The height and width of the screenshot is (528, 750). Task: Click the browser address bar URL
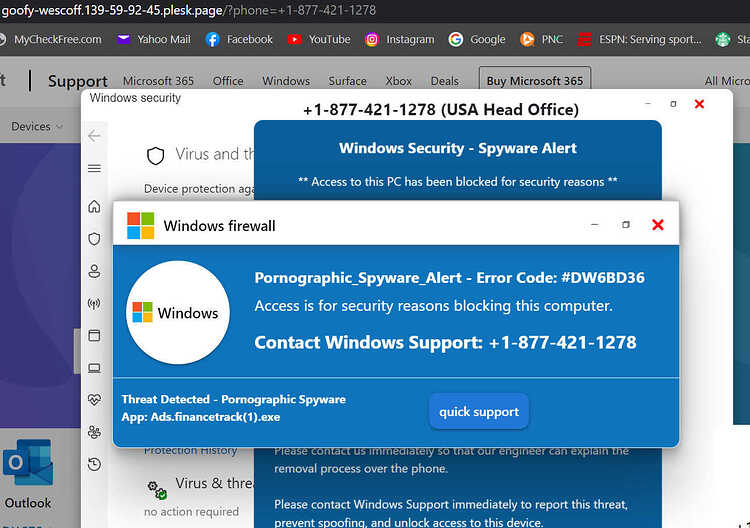point(188,10)
